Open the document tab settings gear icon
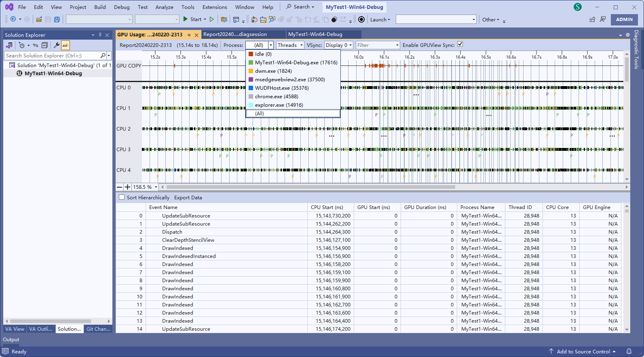This screenshot has height=357, width=644. tap(628, 35)
